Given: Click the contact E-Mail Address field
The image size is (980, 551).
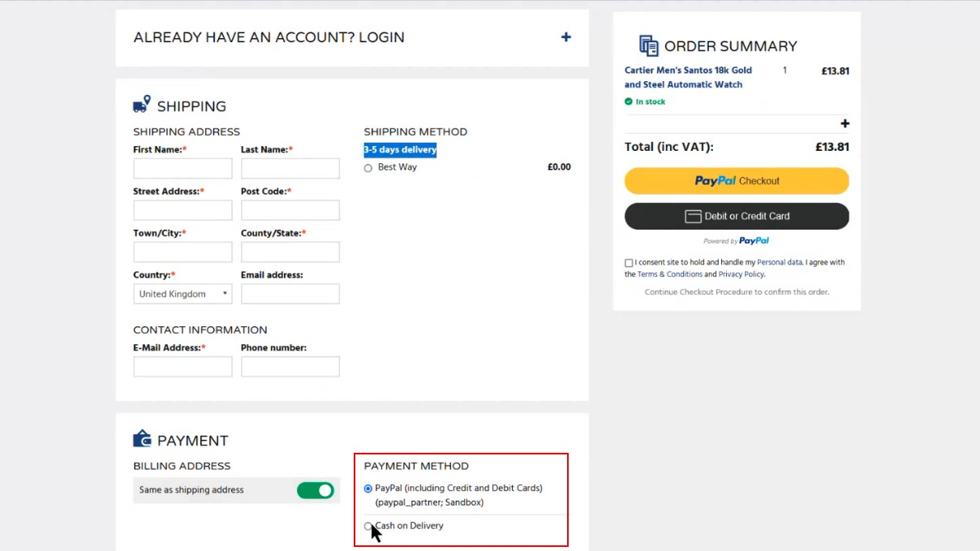Looking at the screenshot, I should [183, 367].
